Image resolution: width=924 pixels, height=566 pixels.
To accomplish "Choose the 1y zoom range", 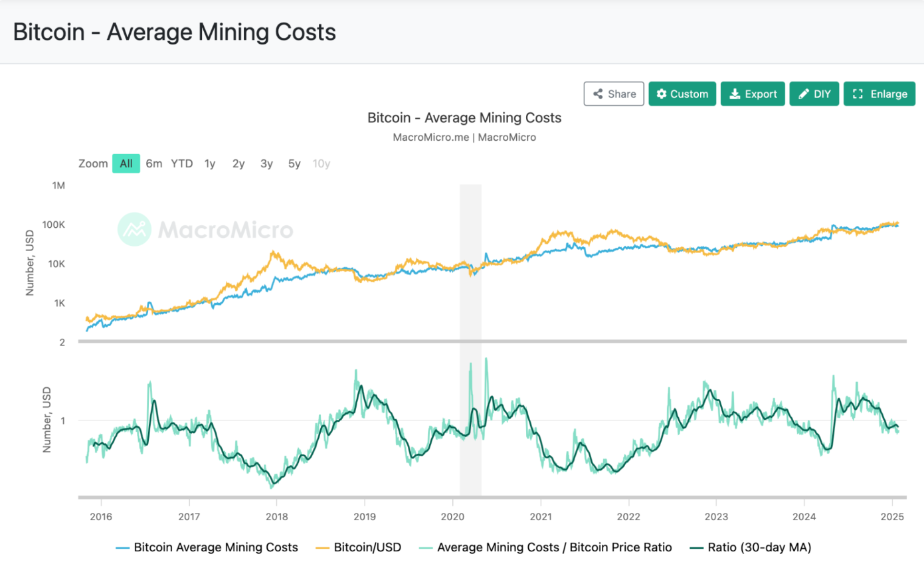I will click(x=210, y=163).
